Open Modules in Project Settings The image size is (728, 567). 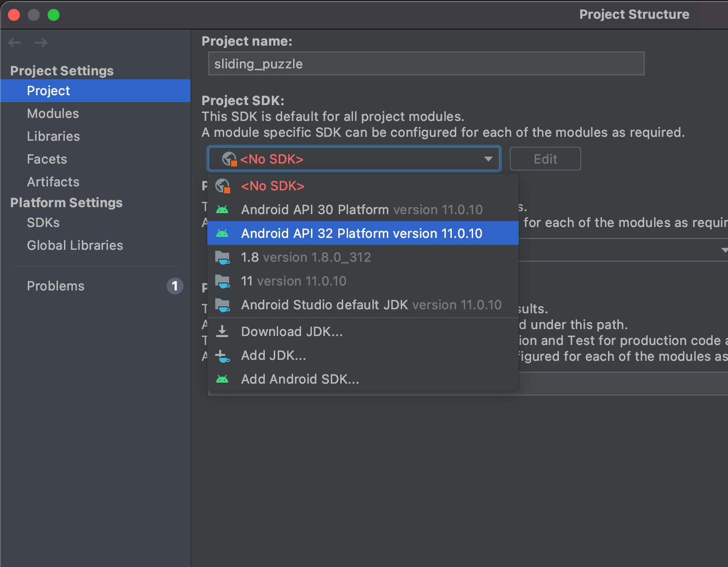coord(53,113)
